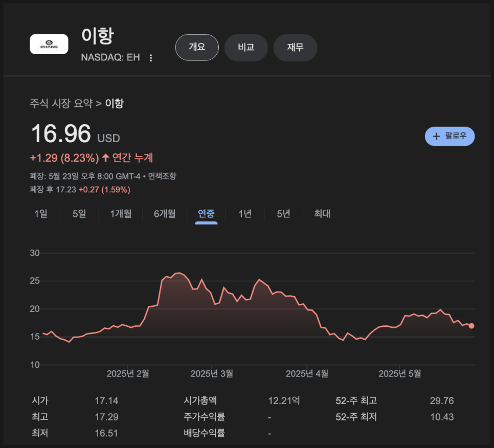
Task: Open the 주식 시장 요약 breadcrumb link
Action: 61,103
